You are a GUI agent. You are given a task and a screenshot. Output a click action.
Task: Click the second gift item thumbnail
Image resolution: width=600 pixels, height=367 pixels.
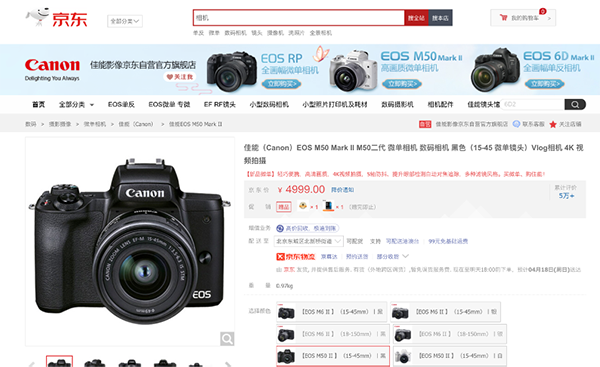[328, 206]
